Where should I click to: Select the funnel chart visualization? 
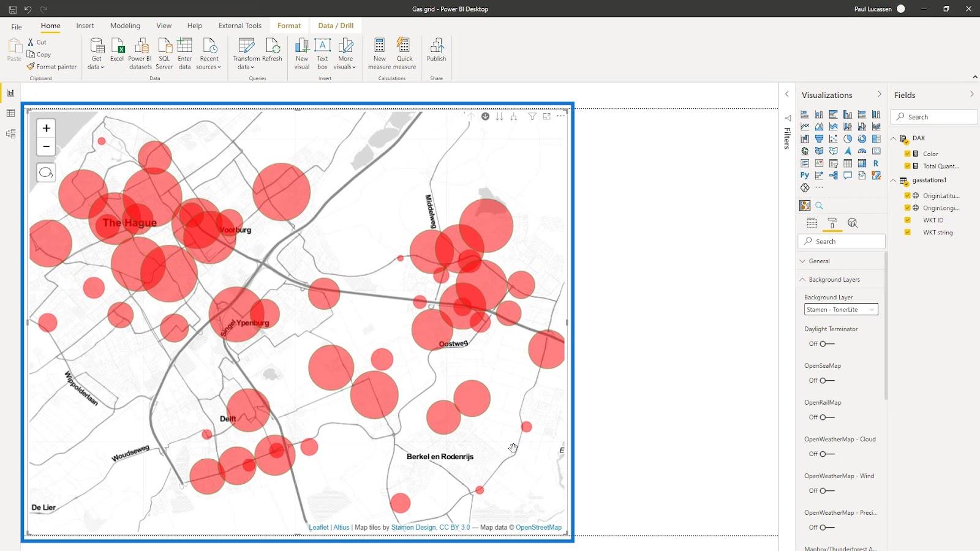coord(819,139)
